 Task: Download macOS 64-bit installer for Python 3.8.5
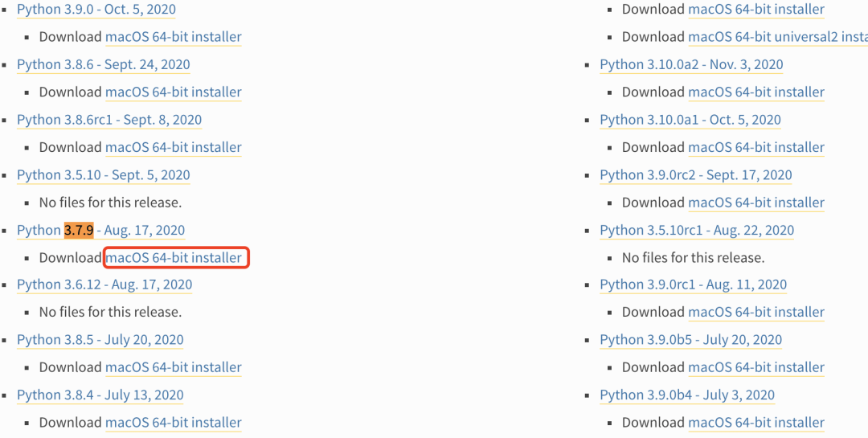tap(174, 367)
